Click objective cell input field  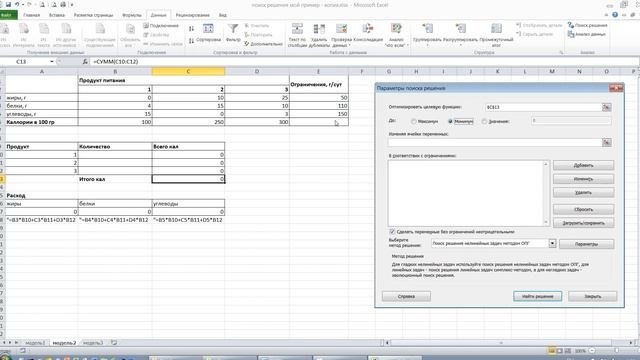click(543, 107)
